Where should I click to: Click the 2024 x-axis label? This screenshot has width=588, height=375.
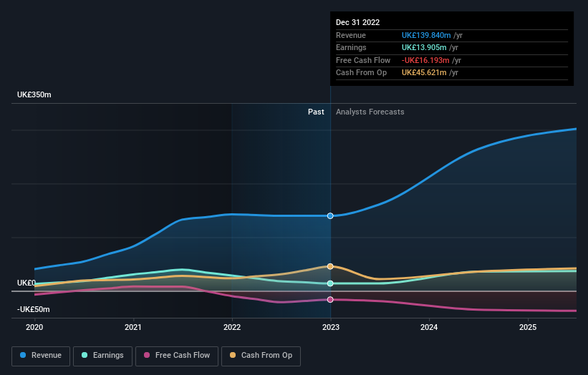tap(429, 328)
